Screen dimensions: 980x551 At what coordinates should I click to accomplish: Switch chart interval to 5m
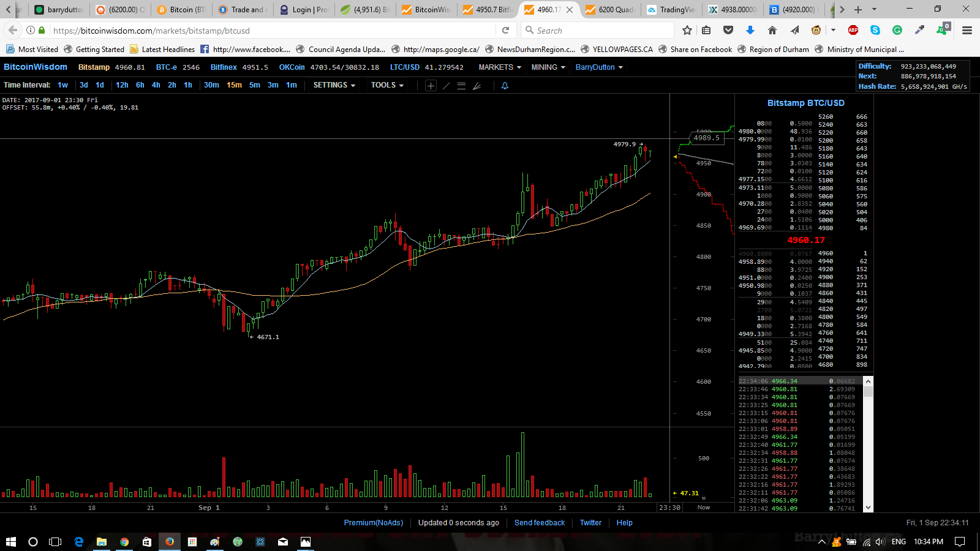tap(255, 85)
